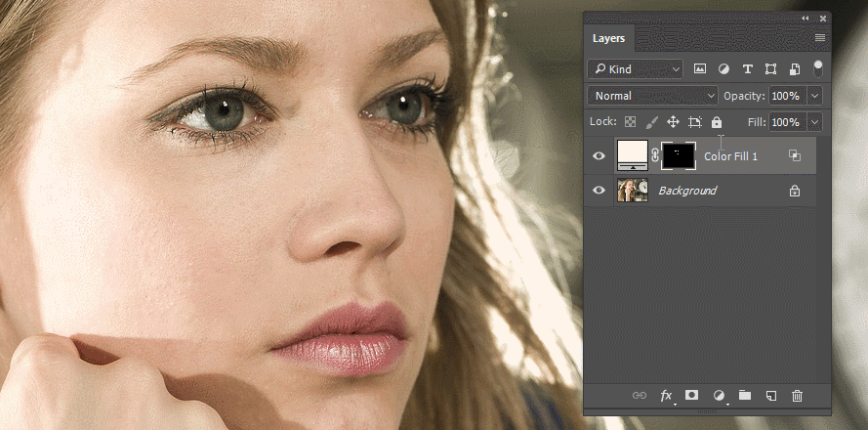868x430 pixels.
Task: Filter for type layers icon
Action: pyautogui.click(x=747, y=69)
